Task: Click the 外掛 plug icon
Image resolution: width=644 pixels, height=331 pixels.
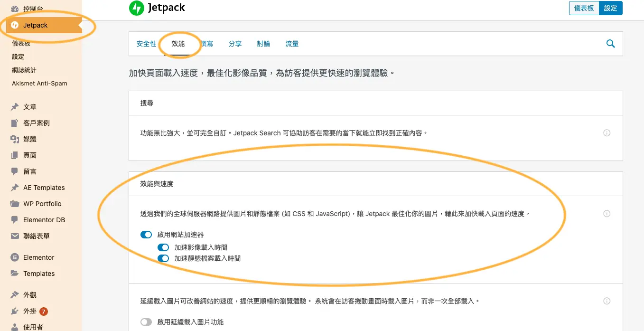Action: point(15,312)
